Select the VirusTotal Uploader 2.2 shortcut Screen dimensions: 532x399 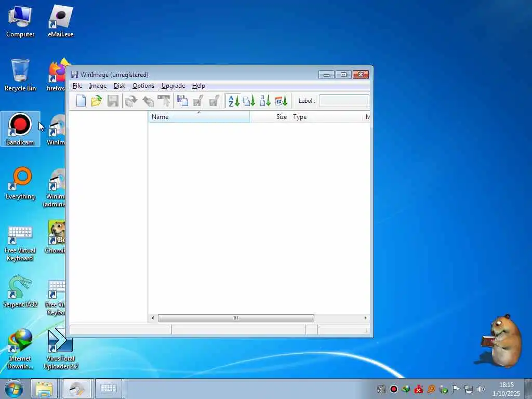tap(61, 349)
